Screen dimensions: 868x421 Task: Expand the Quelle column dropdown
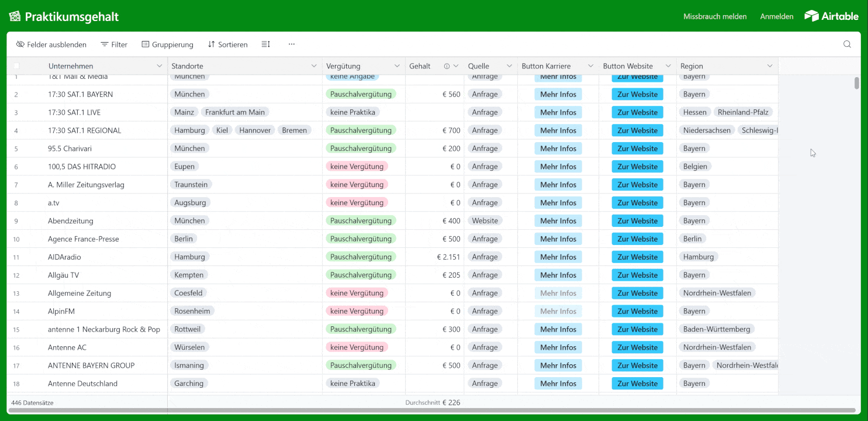pyautogui.click(x=510, y=66)
